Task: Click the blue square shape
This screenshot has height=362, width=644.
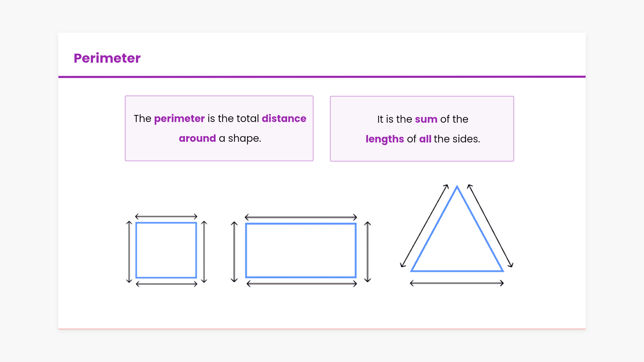Action: click(x=166, y=250)
